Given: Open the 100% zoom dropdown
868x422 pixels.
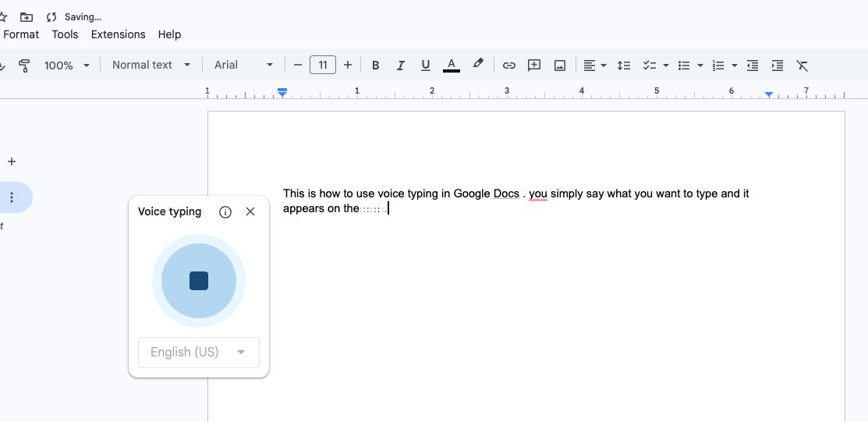Looking at the screenshot, I should coord(67,66).
